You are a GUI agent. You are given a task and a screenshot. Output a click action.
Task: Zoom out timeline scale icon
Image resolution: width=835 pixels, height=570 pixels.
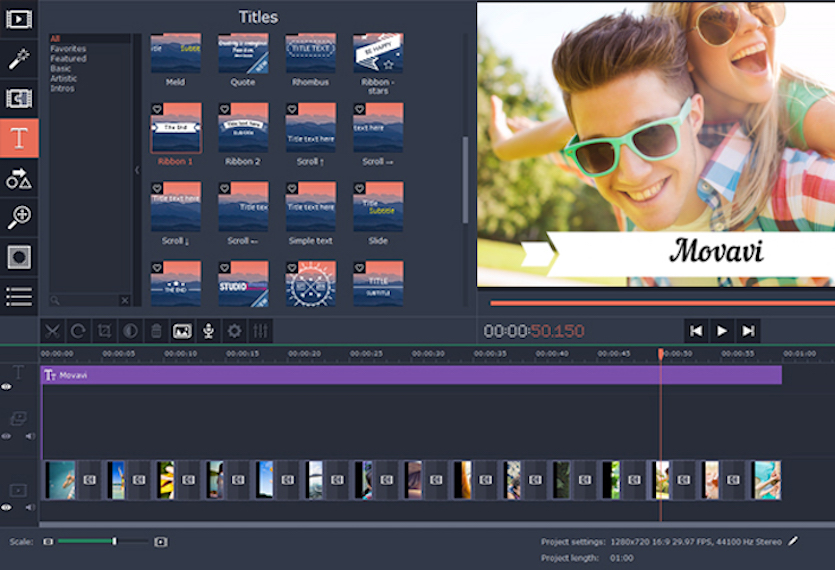click(x=48, y=542)
